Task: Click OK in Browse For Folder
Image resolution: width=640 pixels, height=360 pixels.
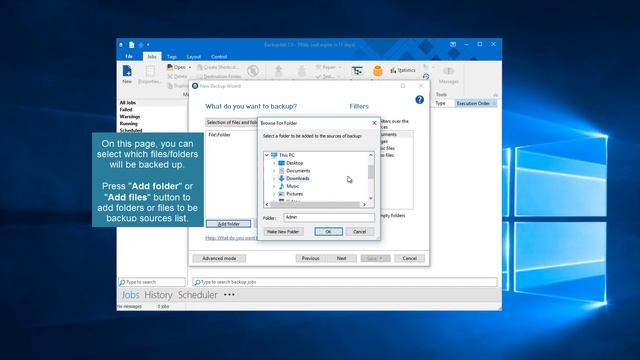Action: 328,231
